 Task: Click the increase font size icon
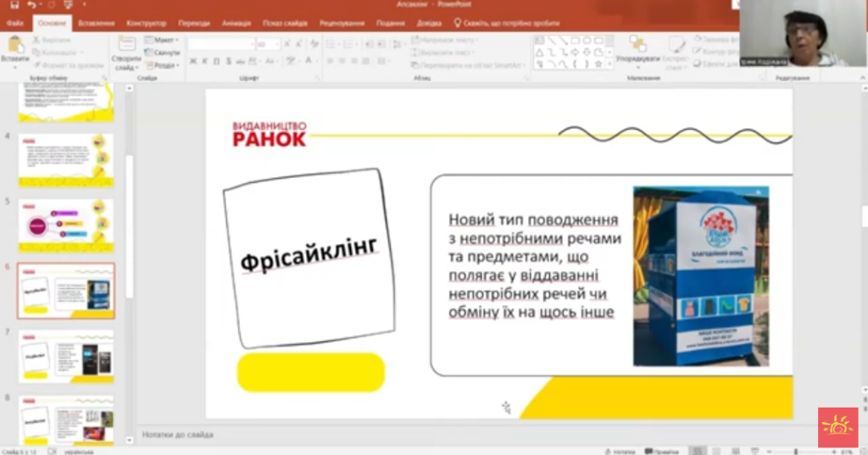(x=288, y=44)
